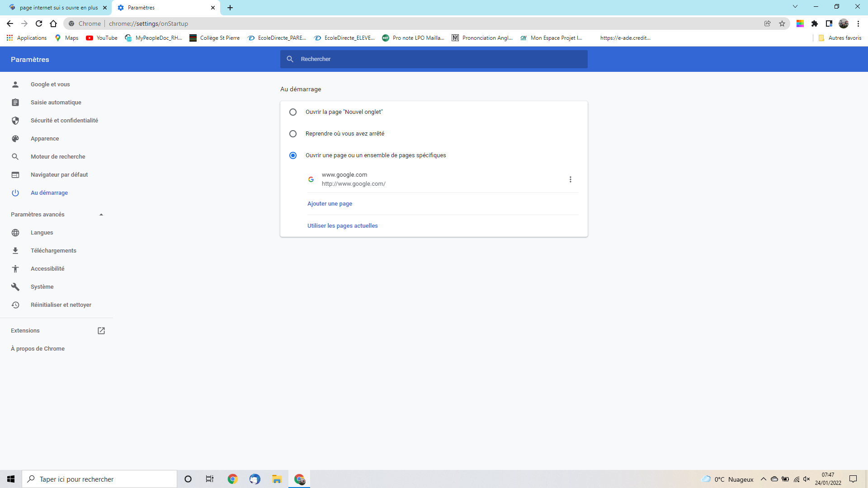Expand the www.google.com page options menu
The image size is (868, 488).
[570, 179]
